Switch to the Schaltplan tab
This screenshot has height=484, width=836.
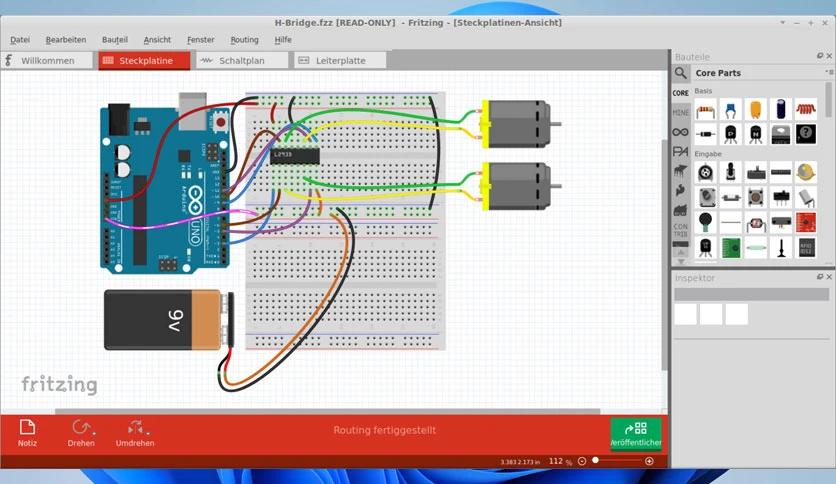point(242,60)
